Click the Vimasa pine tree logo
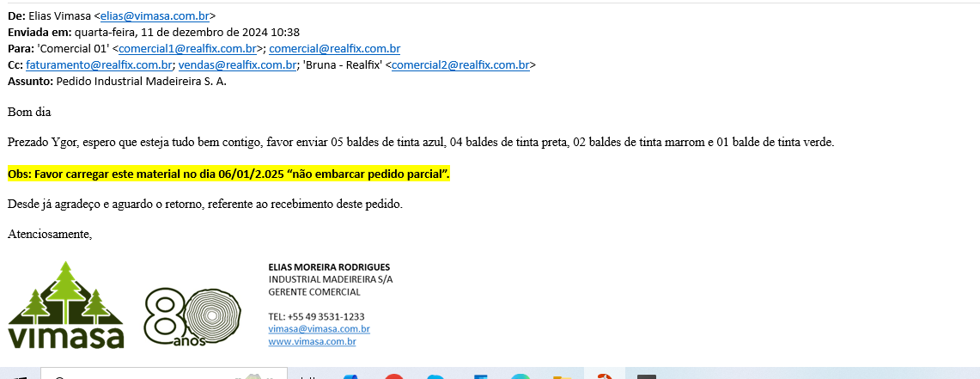This screenshot has height=379, width=980. click(66, 305)
